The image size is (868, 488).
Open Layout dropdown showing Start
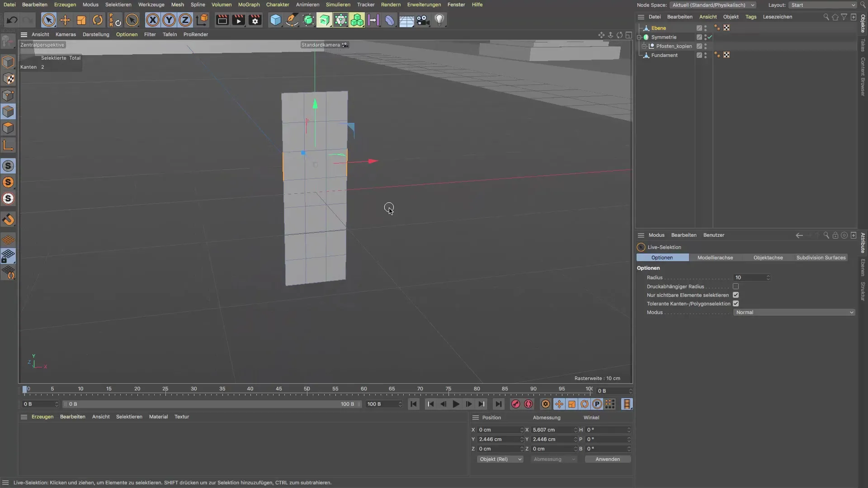point(822,5)
